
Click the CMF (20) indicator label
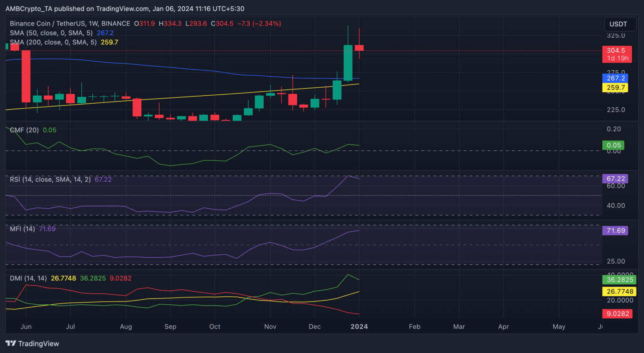(24, 130)
